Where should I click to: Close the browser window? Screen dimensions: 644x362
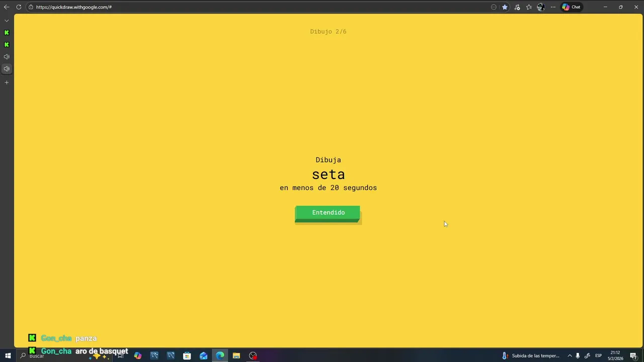[x=636, y=7]
